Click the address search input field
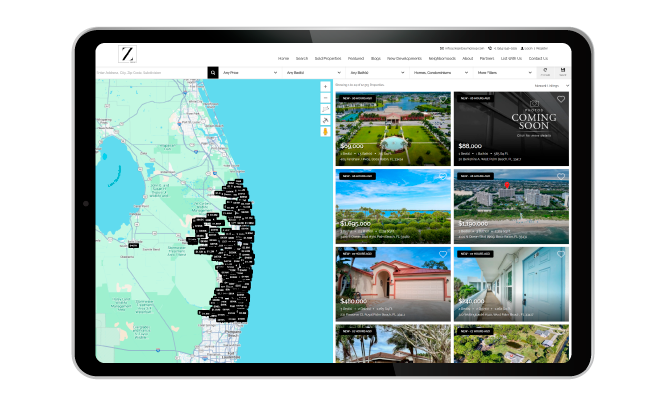The image size is (666, 406). pos(150,73)
